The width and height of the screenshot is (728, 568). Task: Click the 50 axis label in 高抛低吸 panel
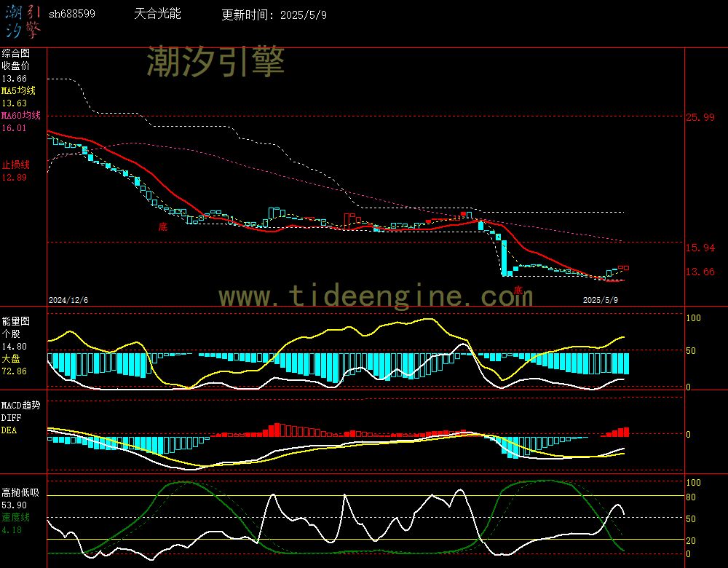(691, 518)
